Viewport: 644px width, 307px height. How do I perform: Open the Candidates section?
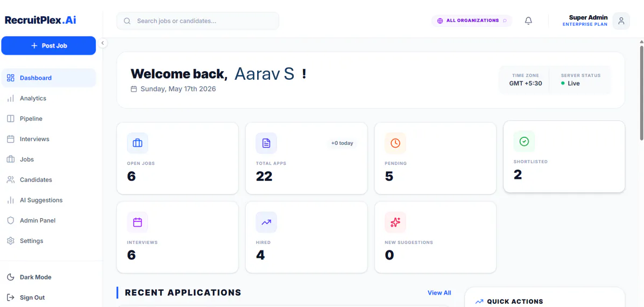coord(48,179)
